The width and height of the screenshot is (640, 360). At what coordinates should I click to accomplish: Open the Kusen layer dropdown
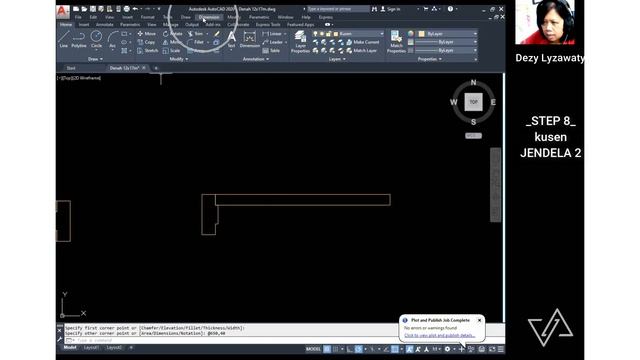point(382,34)
